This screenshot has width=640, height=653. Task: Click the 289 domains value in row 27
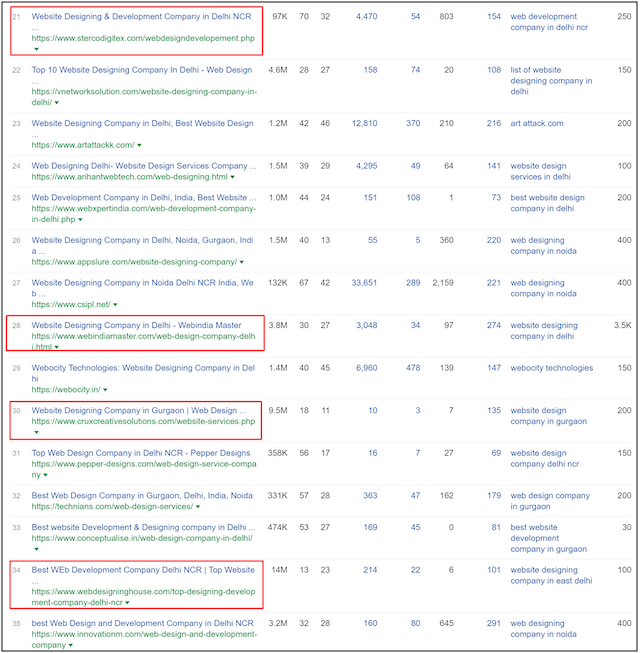click(413, 283)
